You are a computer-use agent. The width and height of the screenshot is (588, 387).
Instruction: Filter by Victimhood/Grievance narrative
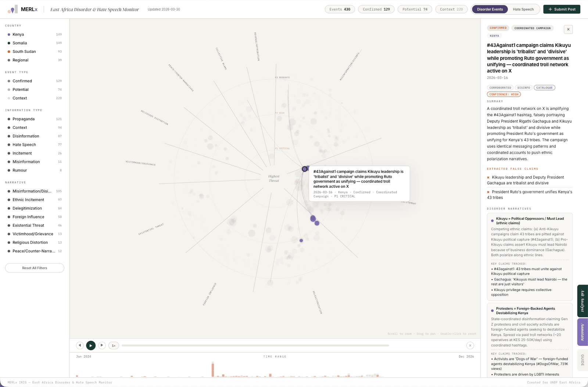point(35,234)
